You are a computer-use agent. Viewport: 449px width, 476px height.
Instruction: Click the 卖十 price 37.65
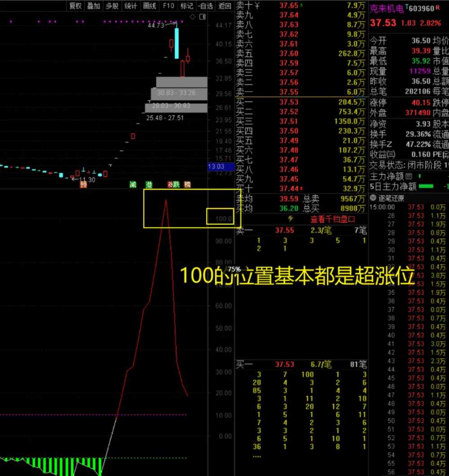click(289, 5)
